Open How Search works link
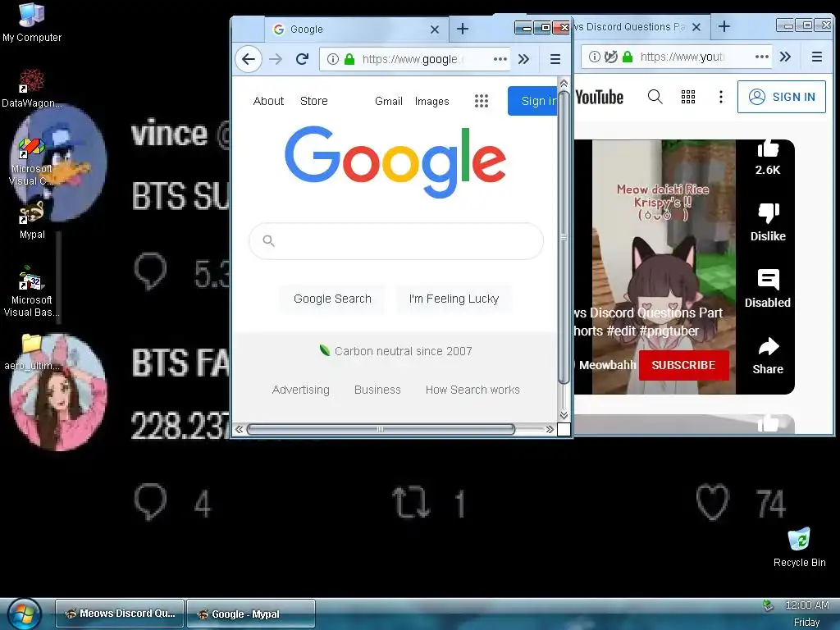Image resolution: width=840 pixels, height=630 pixels. pyautogui.click(x=472, y=390)
